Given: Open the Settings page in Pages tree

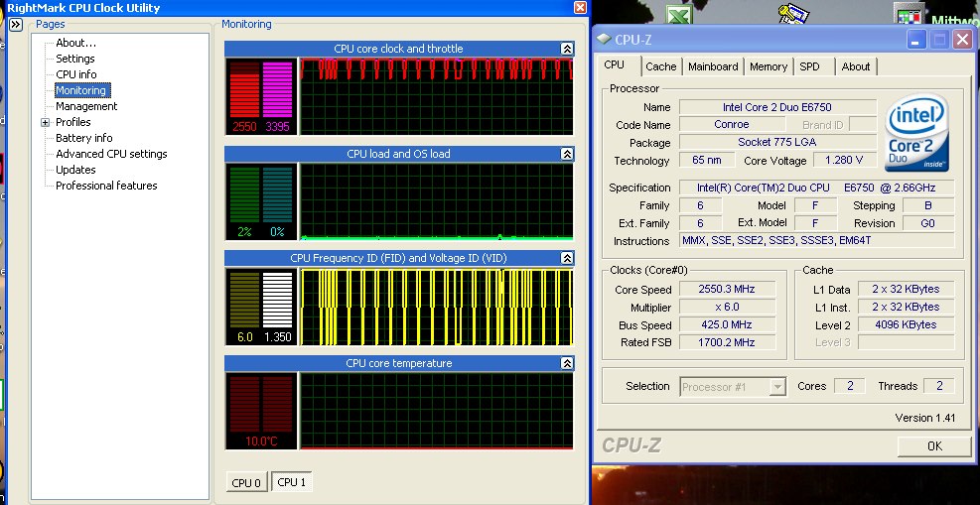Looking at the screenshot, I should (x=75, y=59).
